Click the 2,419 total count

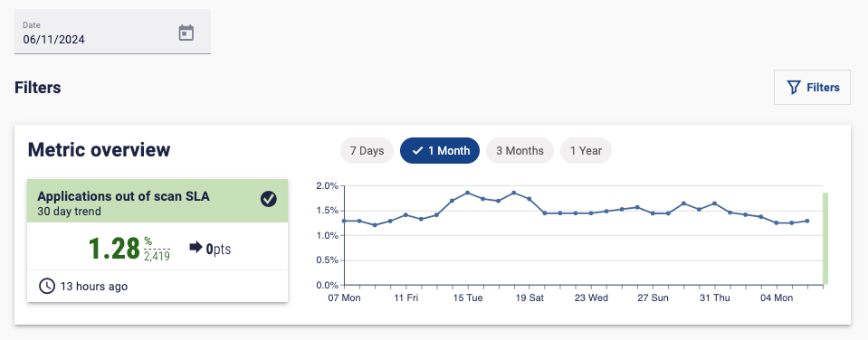click(x=157, y=256)
